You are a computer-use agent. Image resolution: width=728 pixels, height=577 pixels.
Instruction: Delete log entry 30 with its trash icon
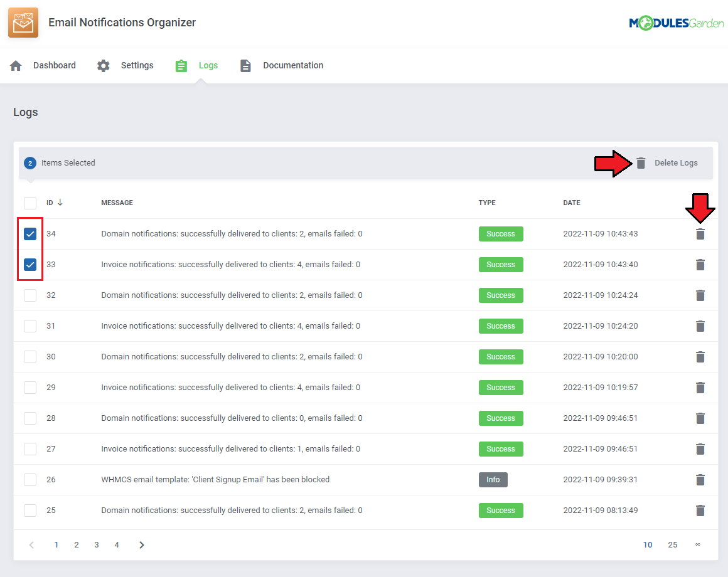[700, 357]
